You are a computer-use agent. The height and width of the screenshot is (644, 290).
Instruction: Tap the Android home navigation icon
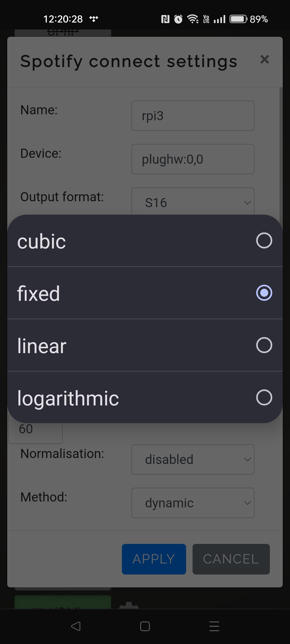coord(145,626)
